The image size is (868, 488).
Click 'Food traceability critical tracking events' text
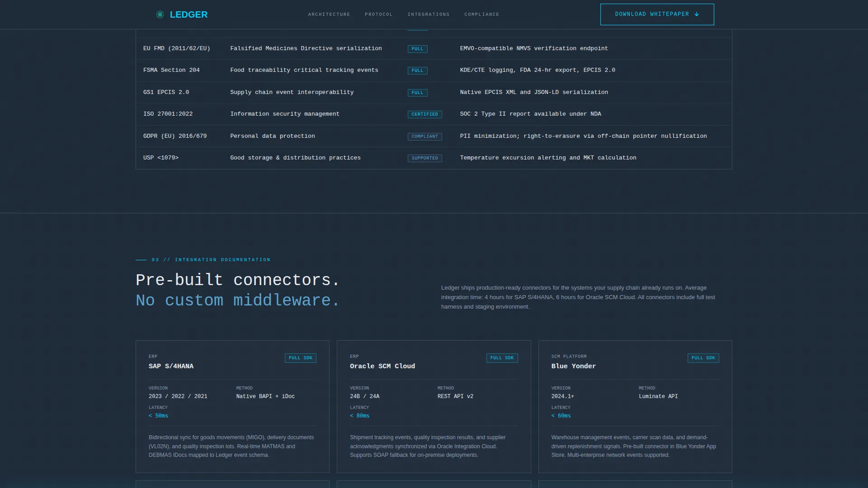pos(304,70)
